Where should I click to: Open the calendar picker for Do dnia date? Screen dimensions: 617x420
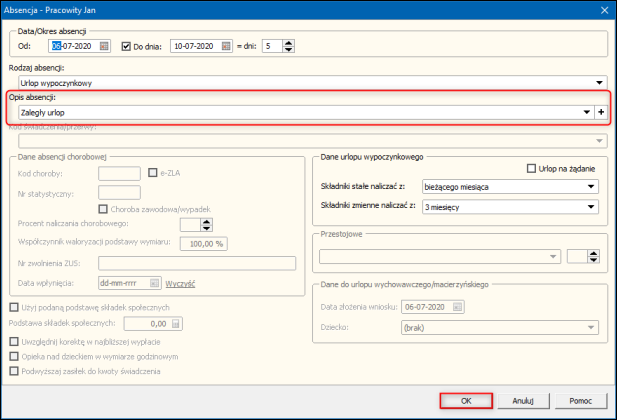pyautogui.click(x=226, y=45)
